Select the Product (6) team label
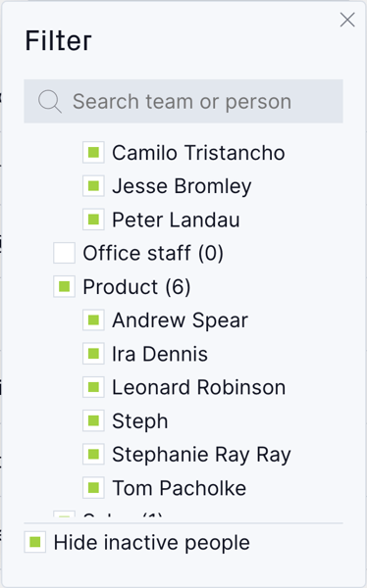Image resolution: width=367 pixels, height=588 pixels. point(136,287)
